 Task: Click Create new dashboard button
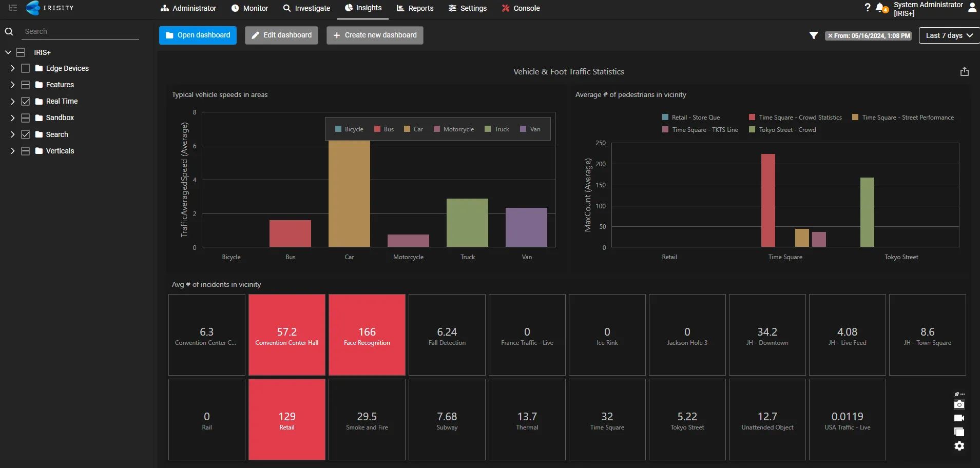pyautogui.click(x=375, y=35)
